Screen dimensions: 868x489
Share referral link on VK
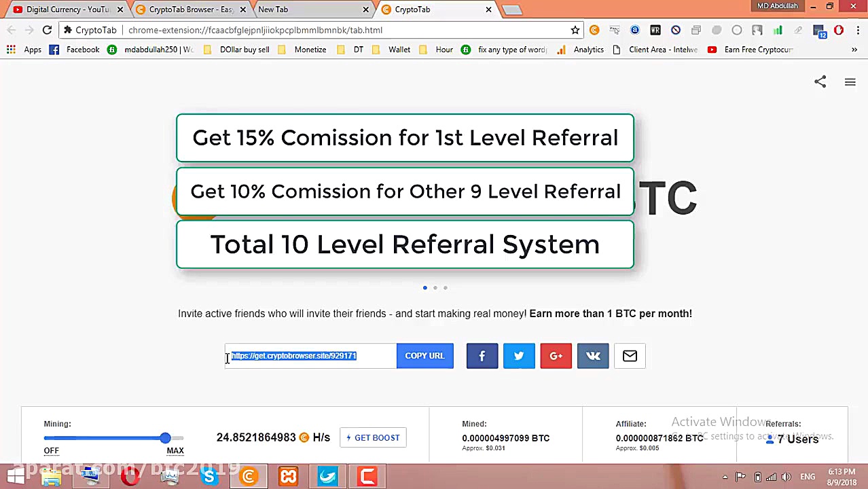pos(593,356)
